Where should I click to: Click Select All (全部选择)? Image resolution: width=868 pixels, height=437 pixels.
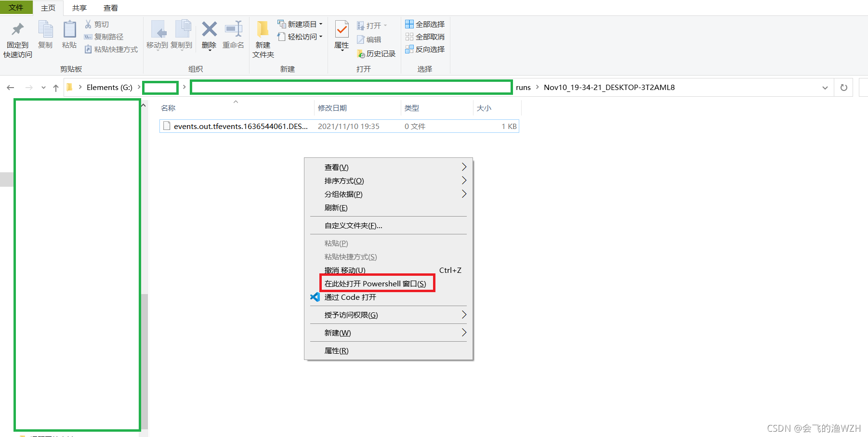pyautogui.click(x=425, y=24)
